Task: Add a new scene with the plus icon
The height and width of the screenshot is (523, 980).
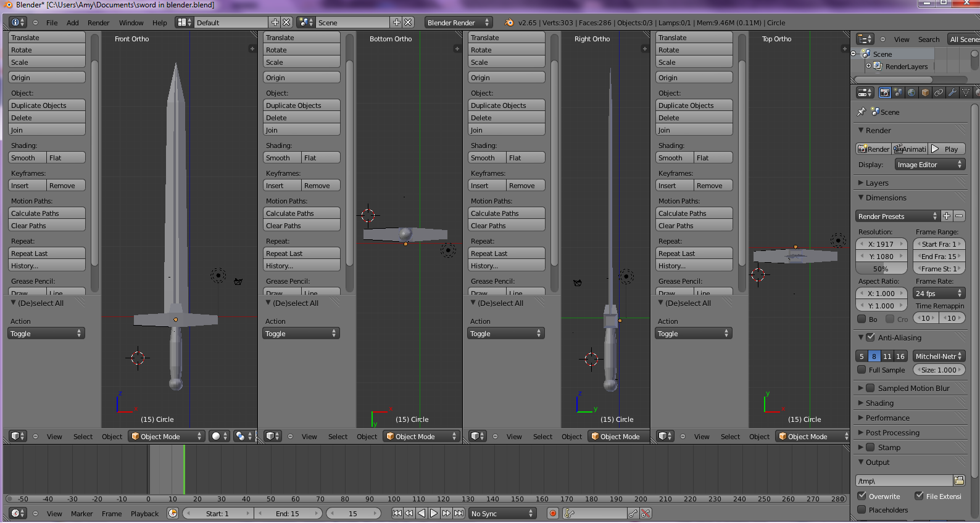Action: click(x=397, y=22)
